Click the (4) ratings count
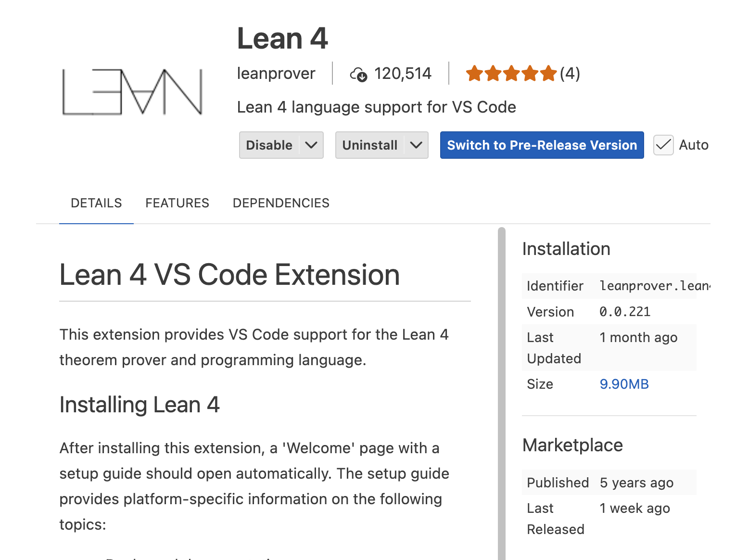Screen dimensions: 736x560 click(x=570, y=74)
